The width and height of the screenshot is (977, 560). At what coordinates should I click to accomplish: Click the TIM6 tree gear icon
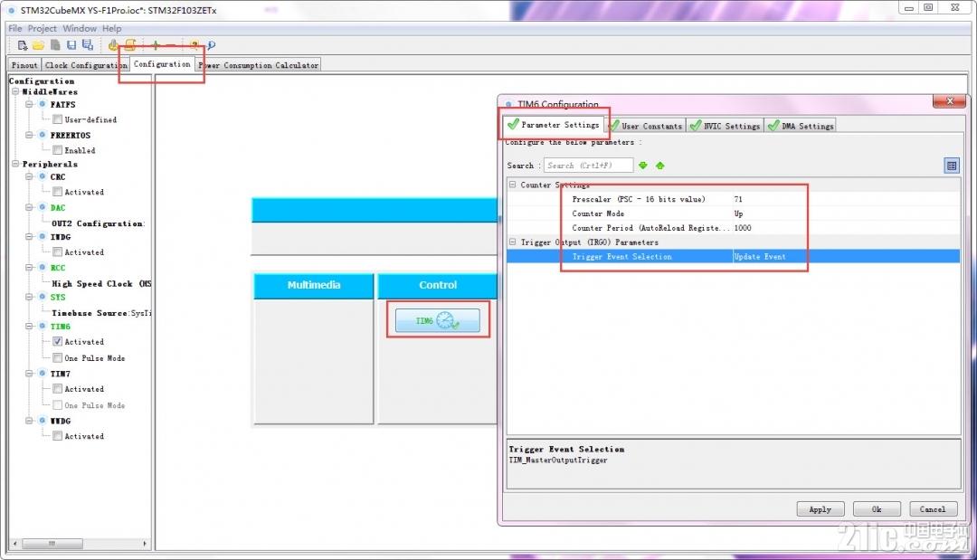[x=43, y=326]
